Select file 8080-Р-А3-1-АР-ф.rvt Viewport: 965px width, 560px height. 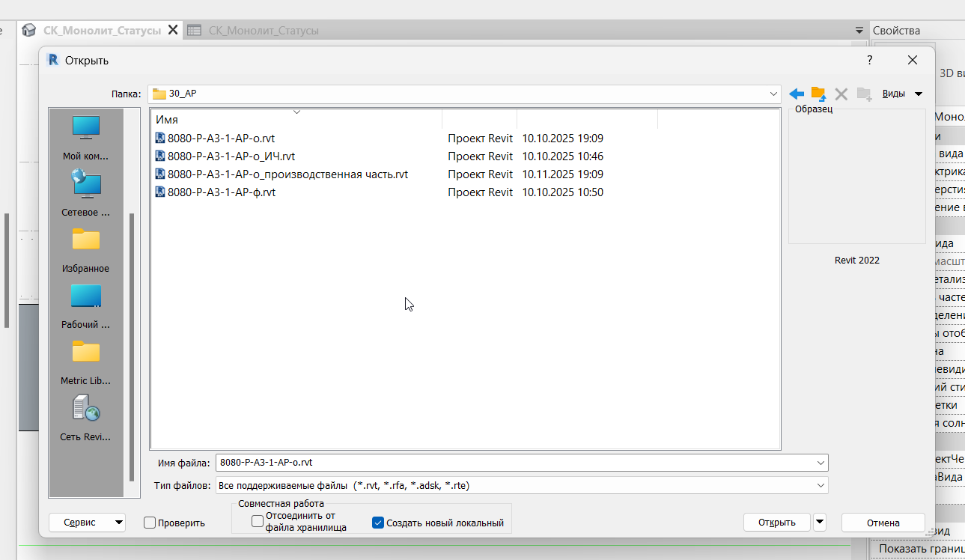tap(222, 192)
